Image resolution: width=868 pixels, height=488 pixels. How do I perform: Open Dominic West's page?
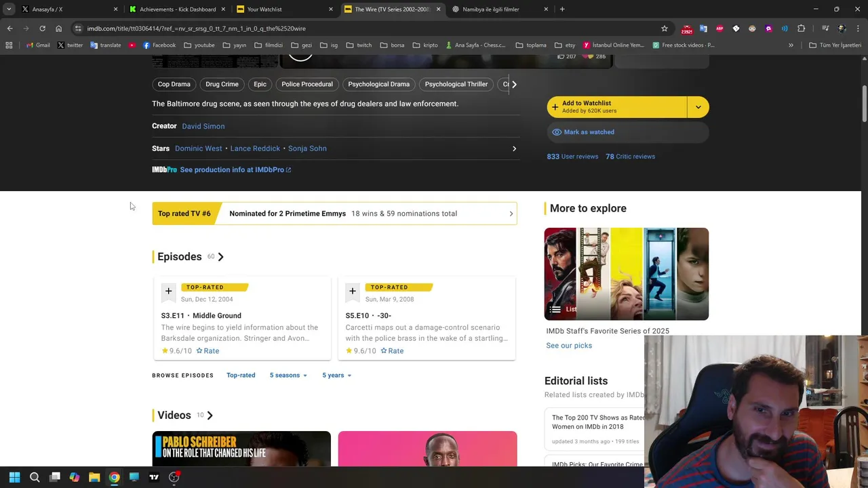(x=198, y=148)
